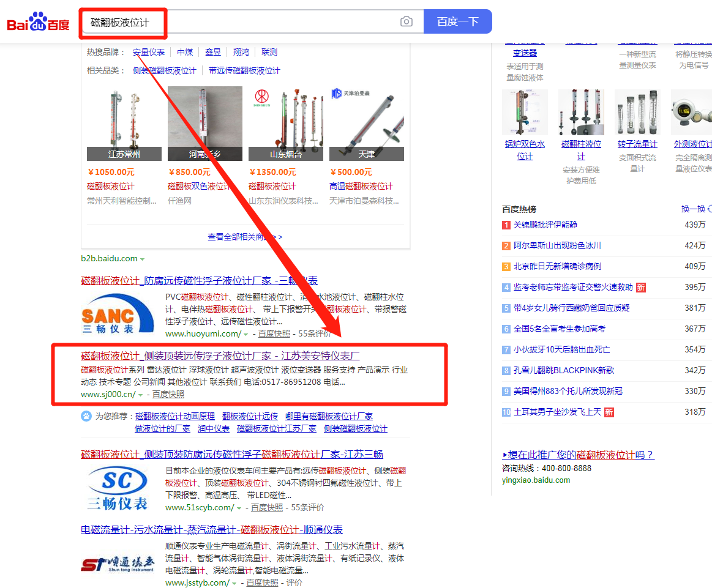
Task: Open hot topic 监考老师忘带监考证交警火速救助
Action: (573, 287)
